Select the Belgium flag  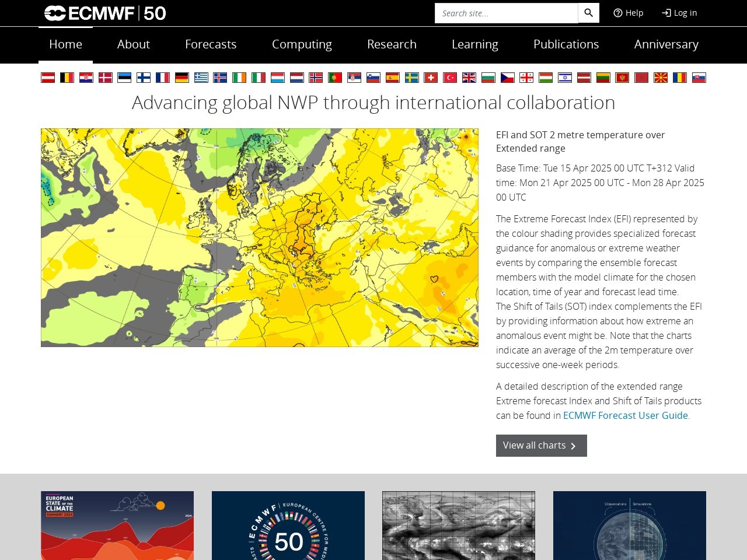(x=67, y=78)
